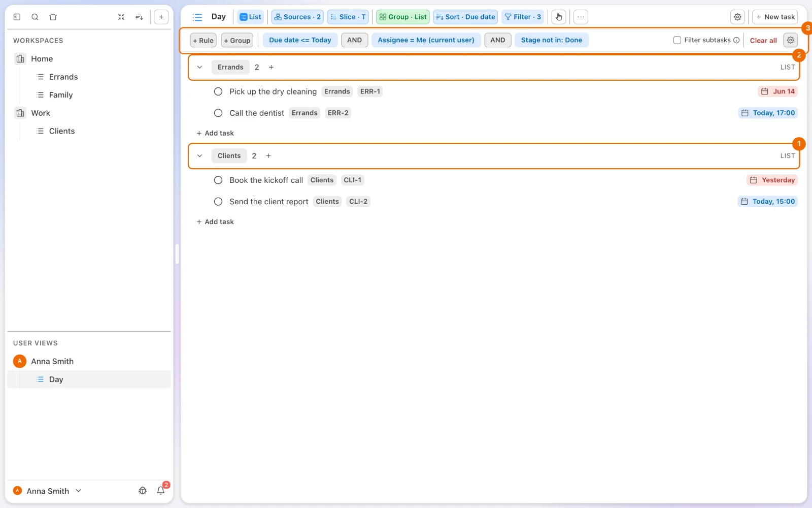Go to home via house icon
This screenshot has height=508, width=812.
click(x=53, y=17)
